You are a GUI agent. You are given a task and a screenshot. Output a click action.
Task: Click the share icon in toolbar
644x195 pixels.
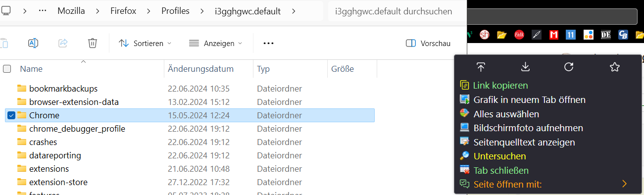coord(63,43)
